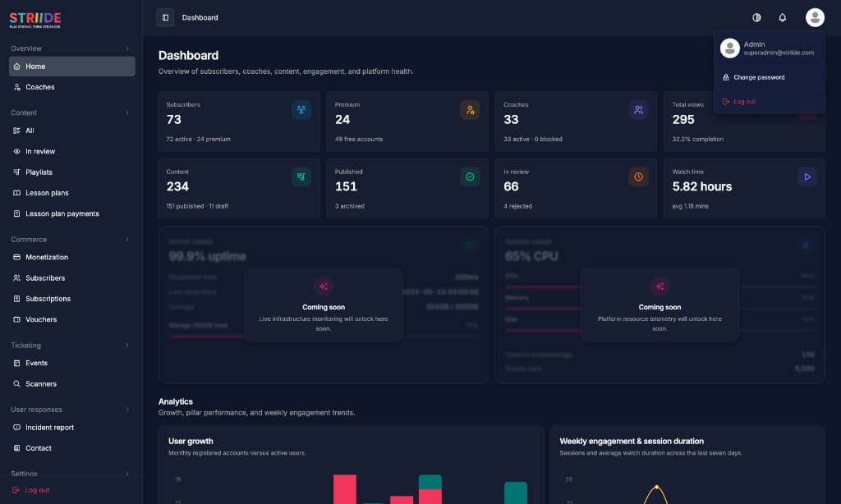This screenshot has height=504, width=841.
Task: Navigate to Playlists
Action: click(x=72, y=172)
